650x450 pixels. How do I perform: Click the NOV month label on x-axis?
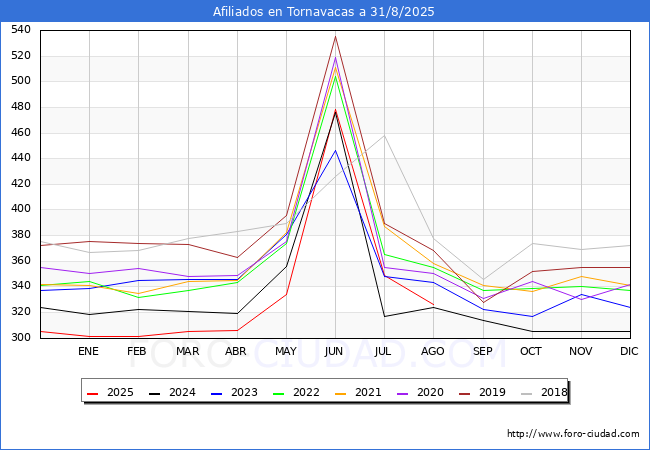click(x=581, y=351)
